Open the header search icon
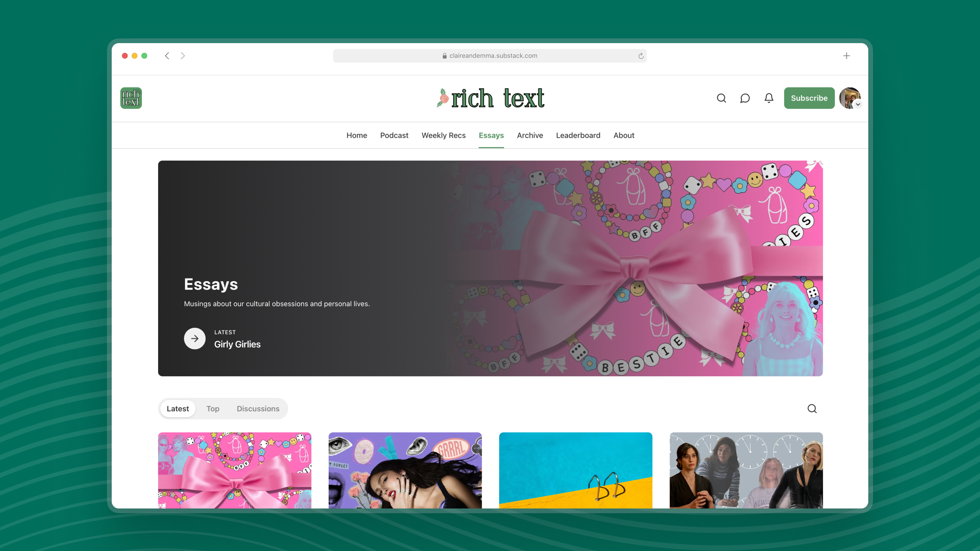The height and width of the screenshot is (551, 980). tap(721, 98)
